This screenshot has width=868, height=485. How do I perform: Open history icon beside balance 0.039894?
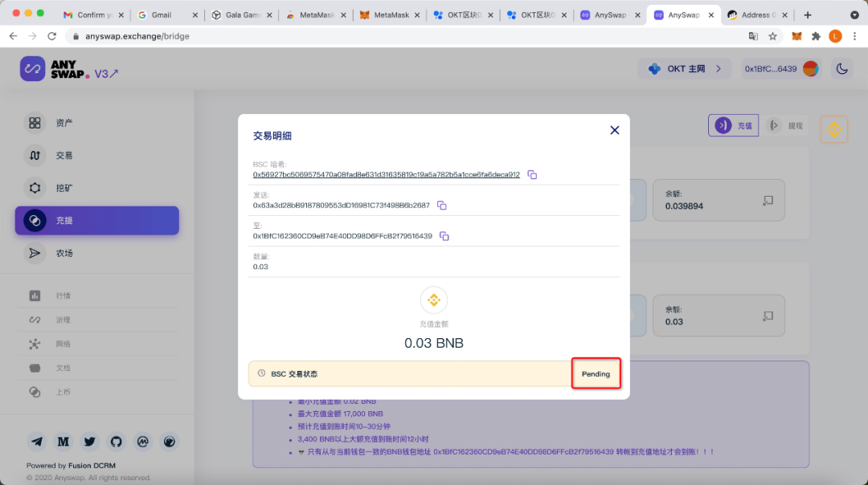pyautogui.click(x=768, y=200)
